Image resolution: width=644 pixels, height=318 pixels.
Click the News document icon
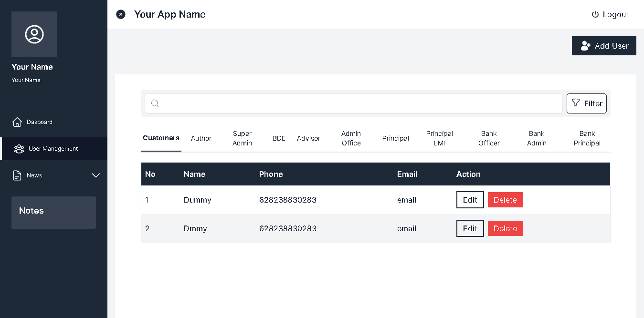[x=17, y=175]
